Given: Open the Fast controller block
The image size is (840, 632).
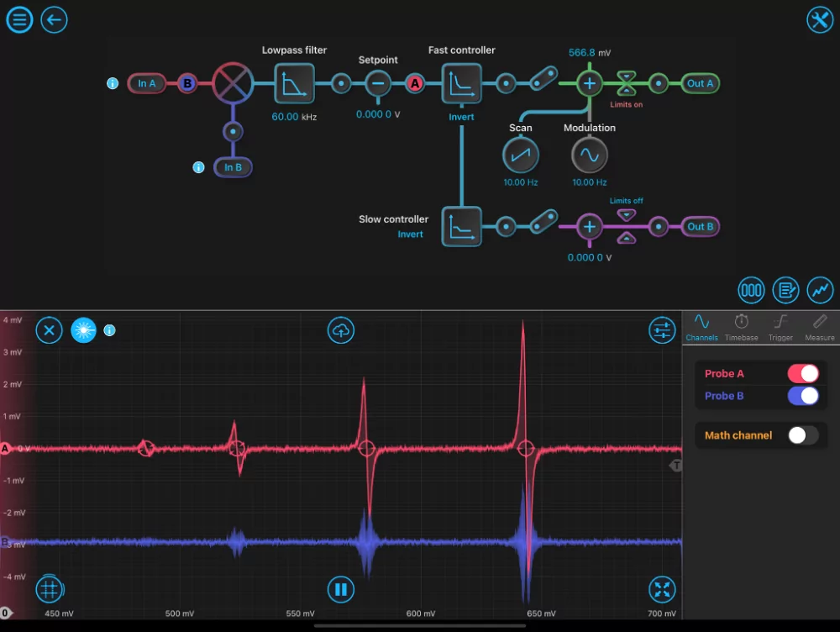Looking at the screenshot, I should click(x=461, y=83).
